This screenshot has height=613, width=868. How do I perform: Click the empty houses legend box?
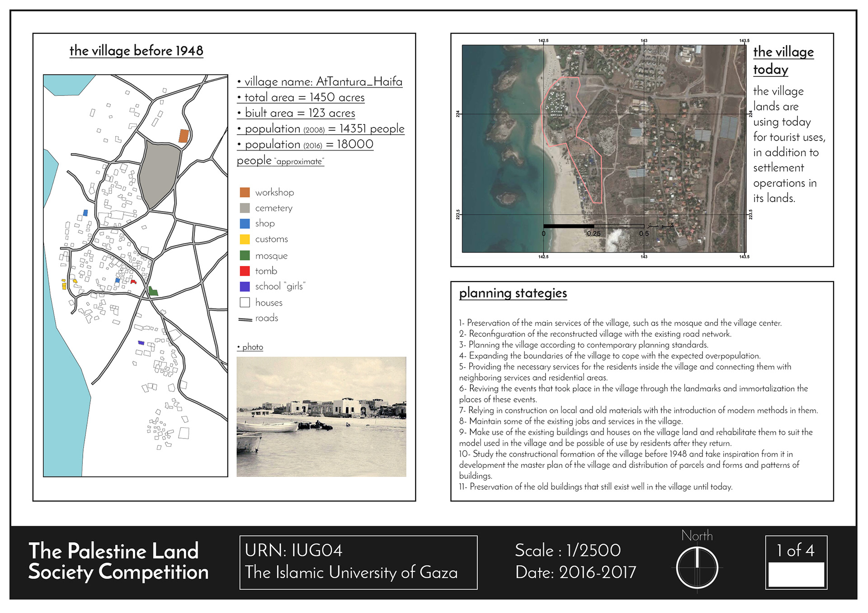pyautogui.click(x=245, y=302)
